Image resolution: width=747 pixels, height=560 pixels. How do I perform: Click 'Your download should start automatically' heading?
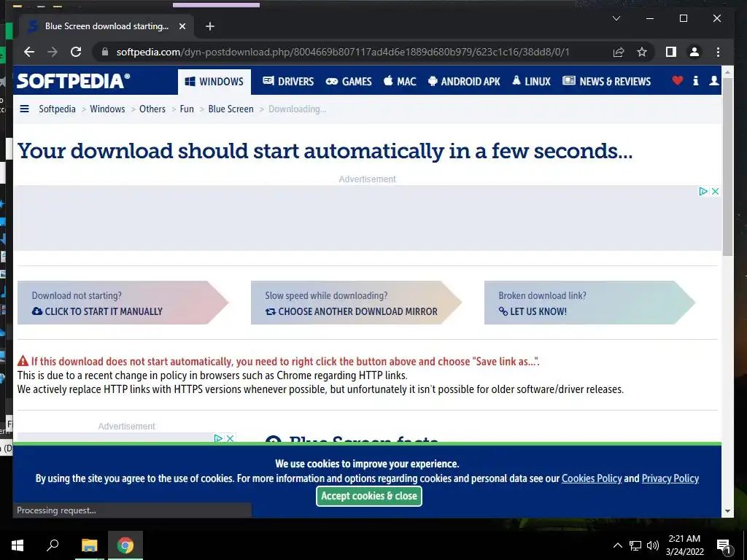coord(325,151)
